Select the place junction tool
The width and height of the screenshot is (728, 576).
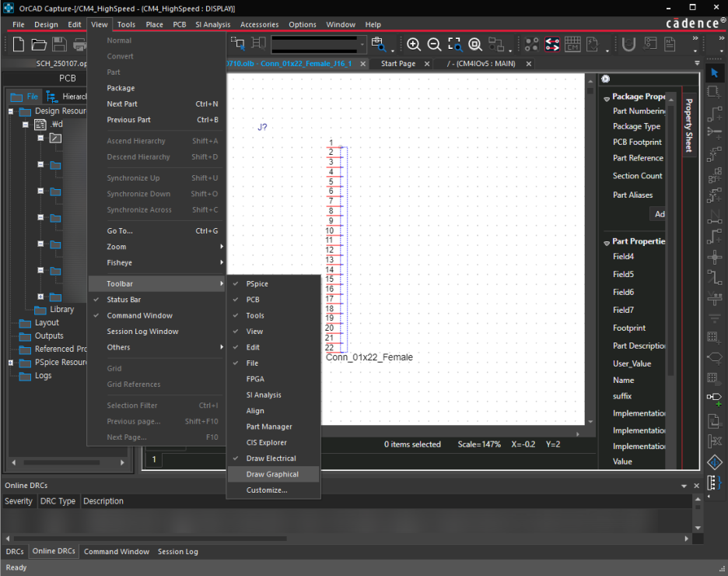715,256
